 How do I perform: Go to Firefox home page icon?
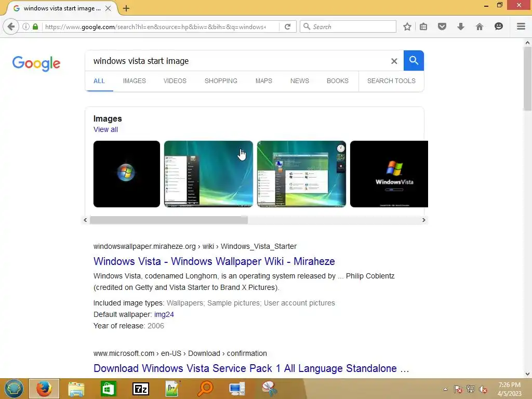click(x=479, y=26)
